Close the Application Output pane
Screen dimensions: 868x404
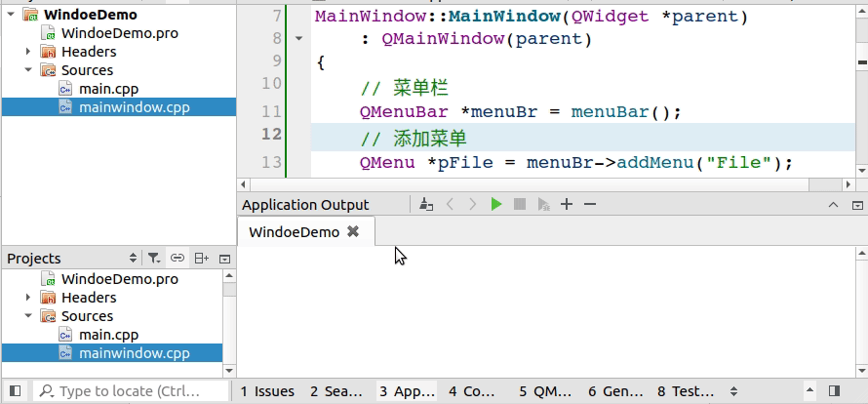click(x=857, y=205)
